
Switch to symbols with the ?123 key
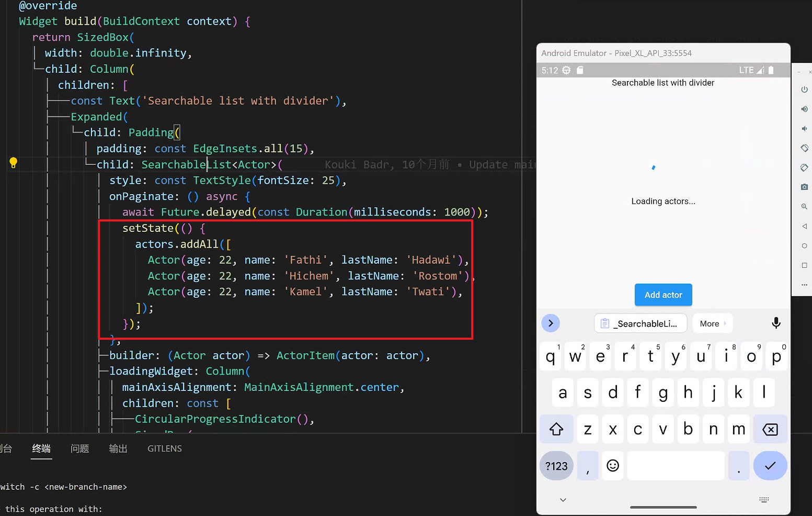click(x=556, y=465)
